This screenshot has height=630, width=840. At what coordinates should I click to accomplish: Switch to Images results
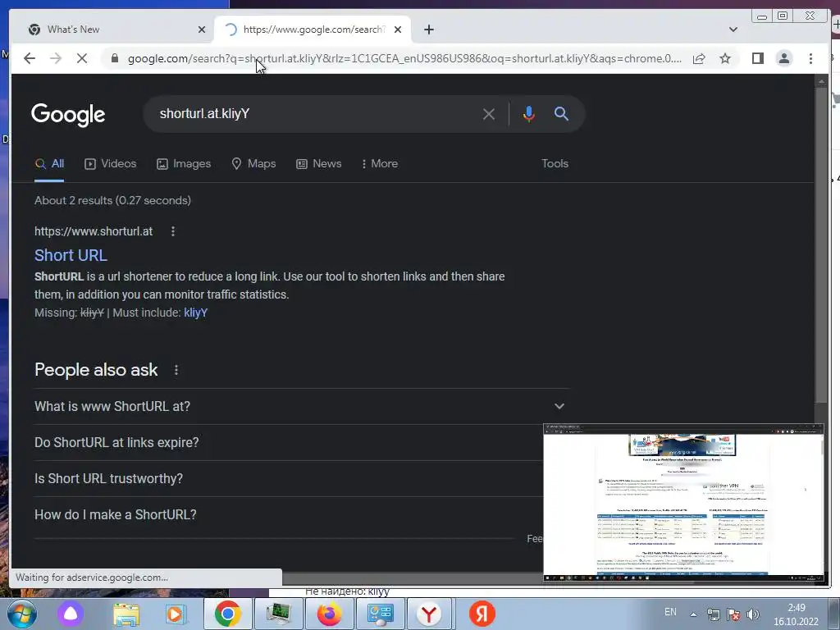[184, 164]
